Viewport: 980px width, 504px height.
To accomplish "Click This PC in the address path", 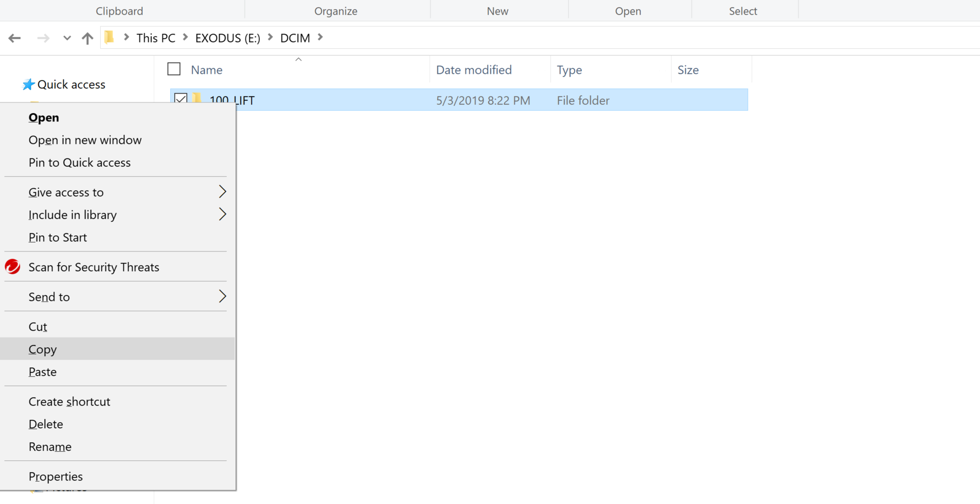I will [x=156, y=38].
